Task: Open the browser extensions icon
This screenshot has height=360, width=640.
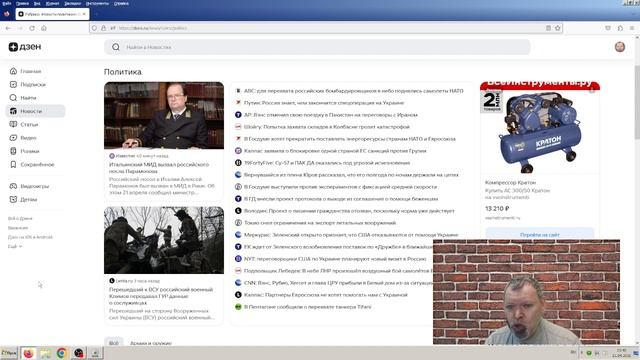Action: (x=620, y=28)
